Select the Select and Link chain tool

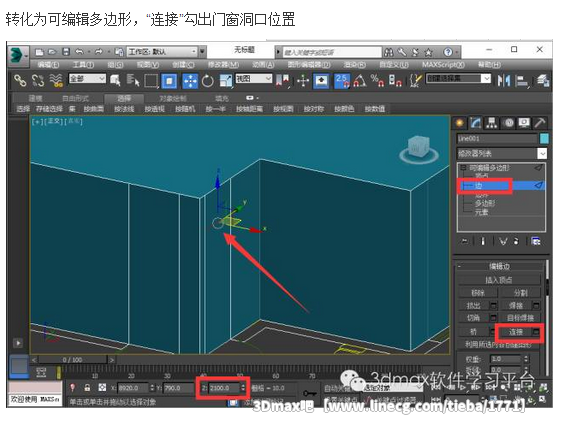[x=20, y=80]
